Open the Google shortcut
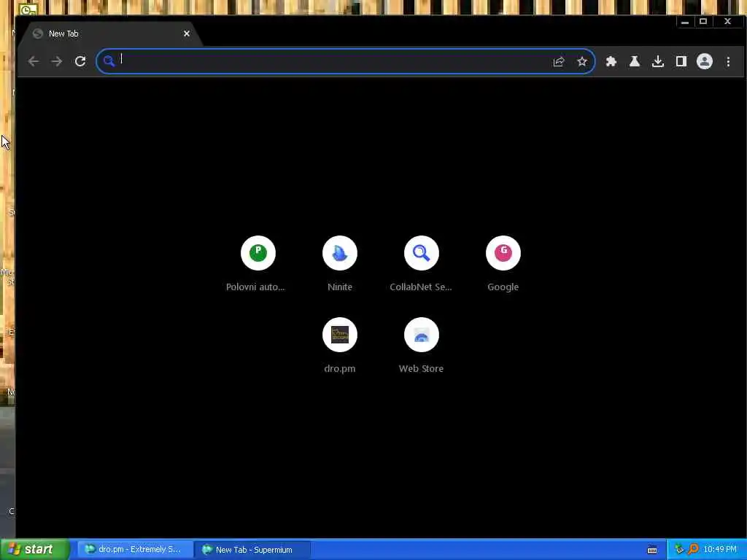 coord(503,264)
